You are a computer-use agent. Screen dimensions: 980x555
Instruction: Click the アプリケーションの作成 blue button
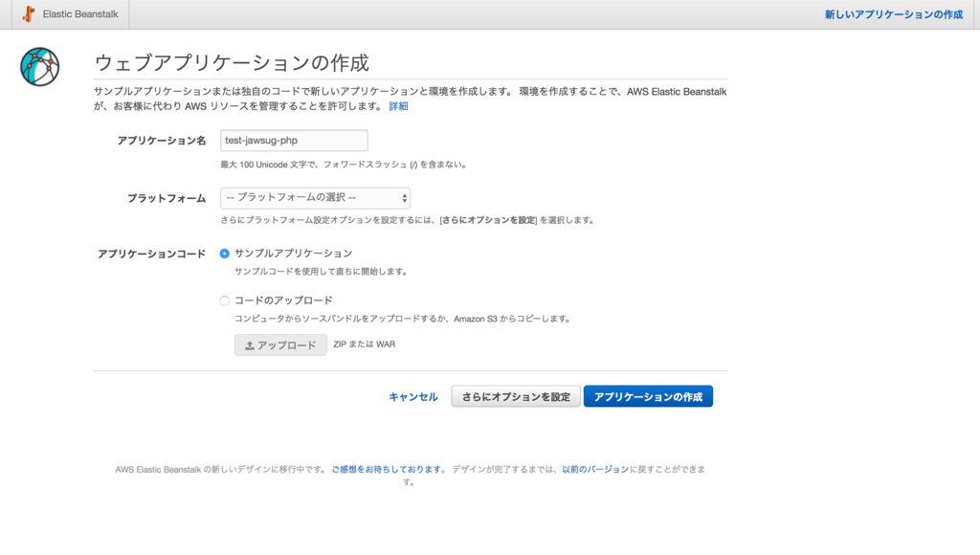pos(648,397)
